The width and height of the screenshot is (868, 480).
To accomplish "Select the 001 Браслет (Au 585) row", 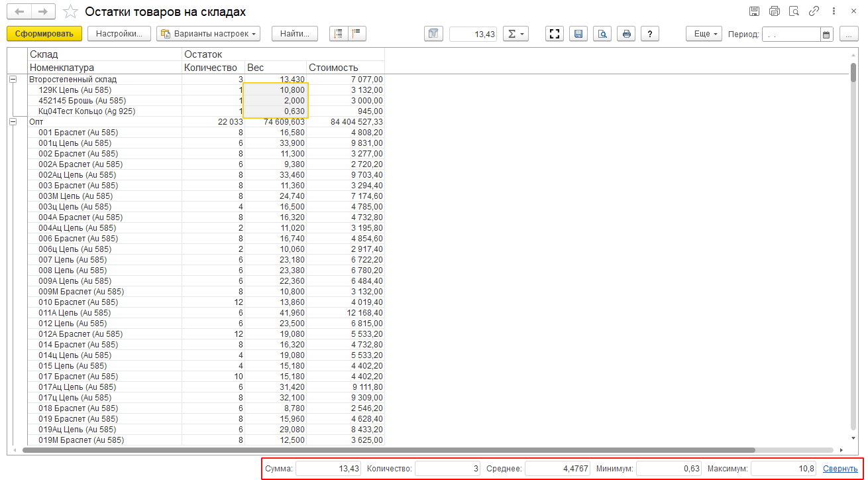I will 205,133.
